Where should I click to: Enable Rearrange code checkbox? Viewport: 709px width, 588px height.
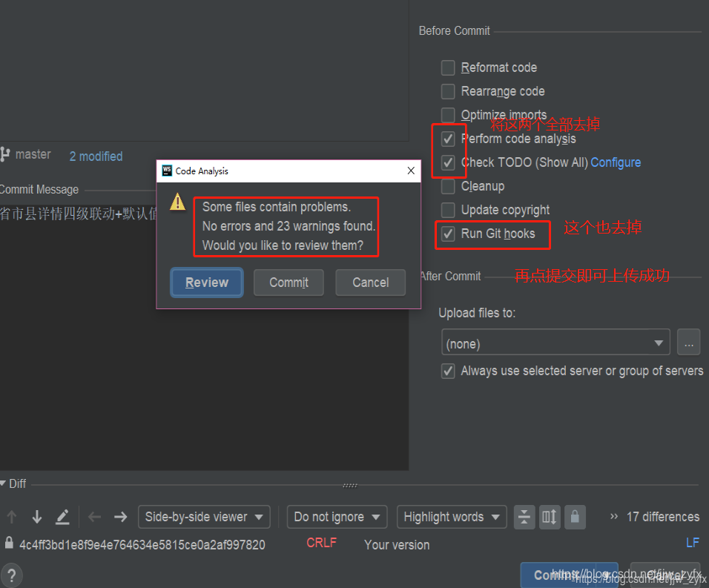448,91
